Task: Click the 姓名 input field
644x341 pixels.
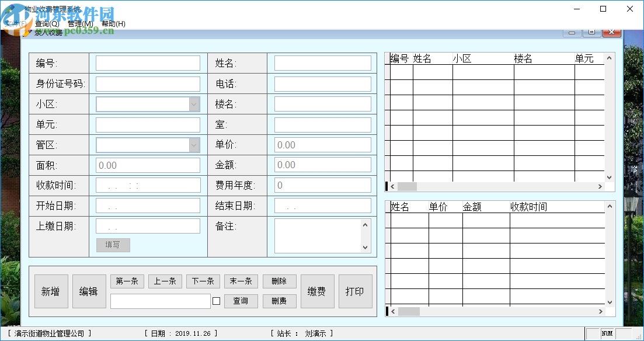Action: (323, 63)
